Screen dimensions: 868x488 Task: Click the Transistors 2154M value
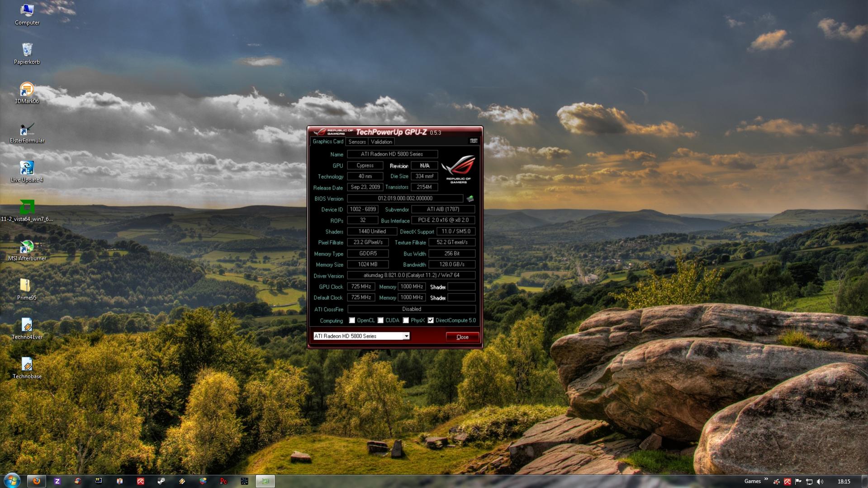click(x=424, y=187)
